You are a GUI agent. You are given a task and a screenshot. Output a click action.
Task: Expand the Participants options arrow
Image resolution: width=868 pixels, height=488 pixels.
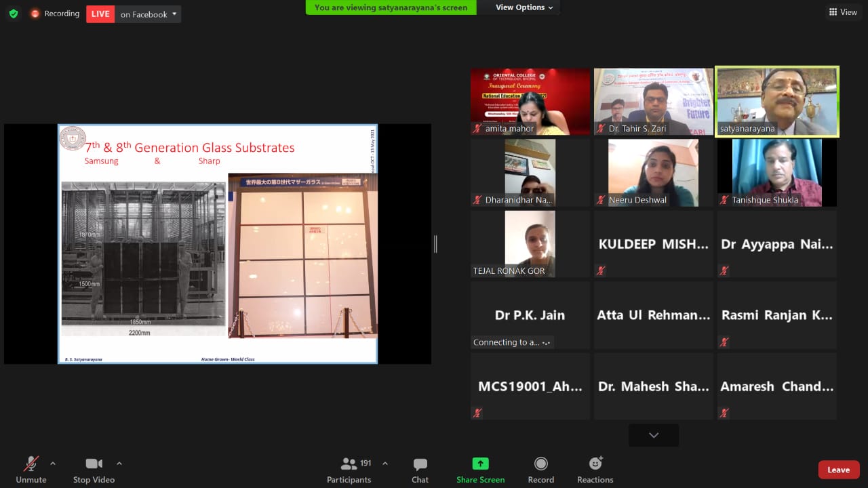(x=385, y=464)
